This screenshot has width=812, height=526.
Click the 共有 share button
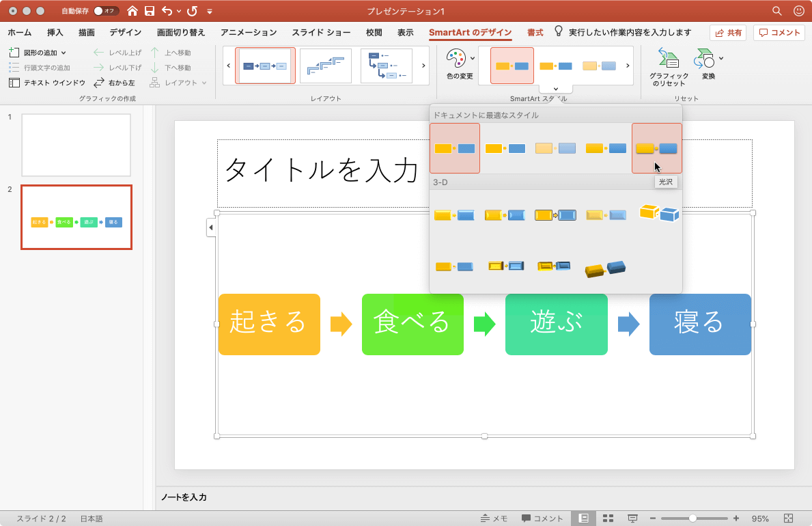click(x=728, y=33)
